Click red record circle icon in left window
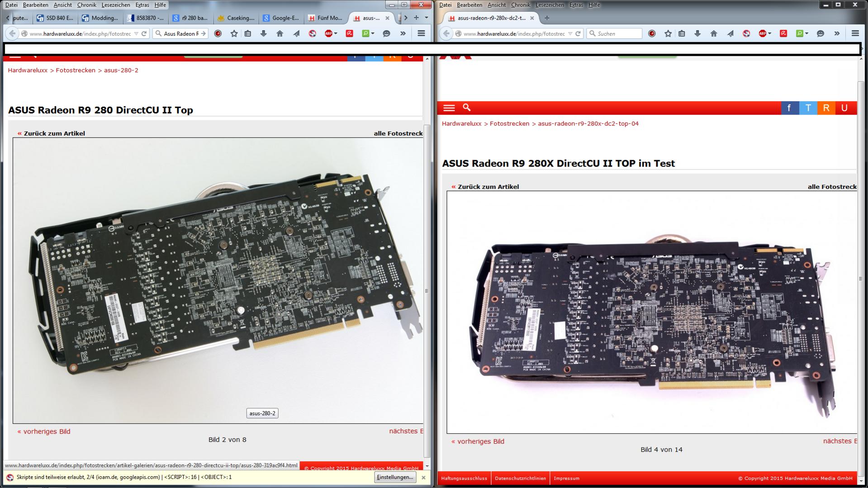This screenshot has height=488, width=868. coord(218,33)
